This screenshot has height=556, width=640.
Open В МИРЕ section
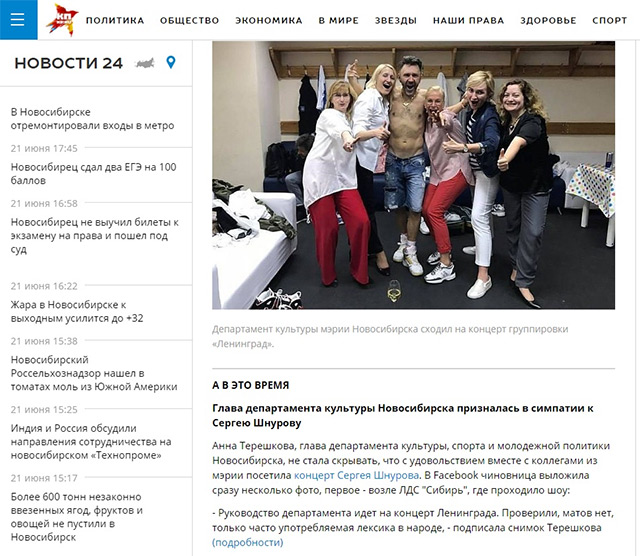339,20
